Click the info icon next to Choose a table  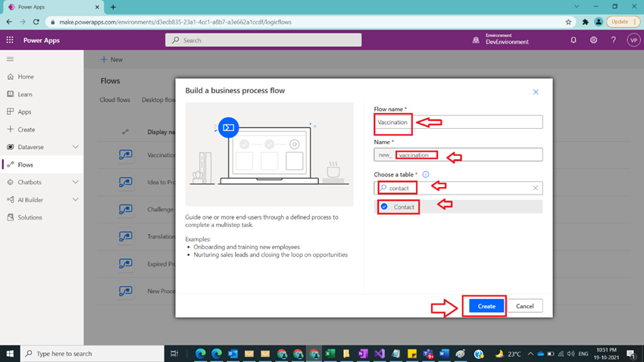tap(426, 174)
